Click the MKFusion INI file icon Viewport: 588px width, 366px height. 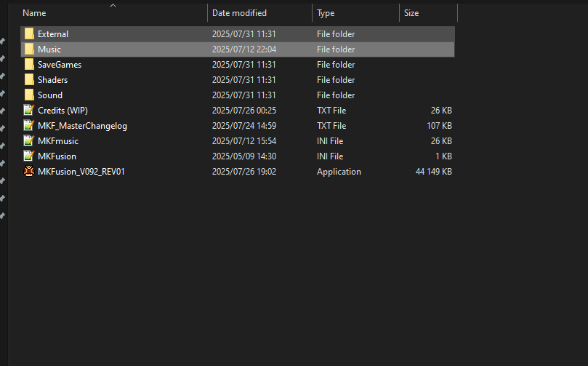coord(29,156)
